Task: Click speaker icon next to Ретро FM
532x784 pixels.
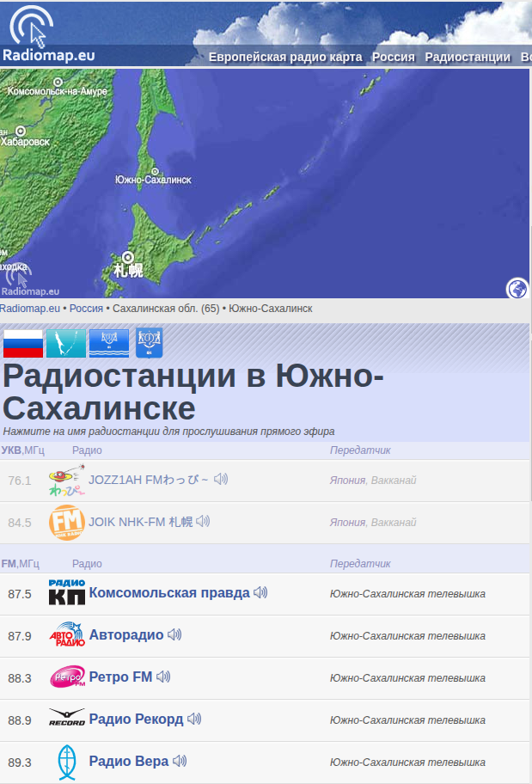Action: click(x=163, y=677)
